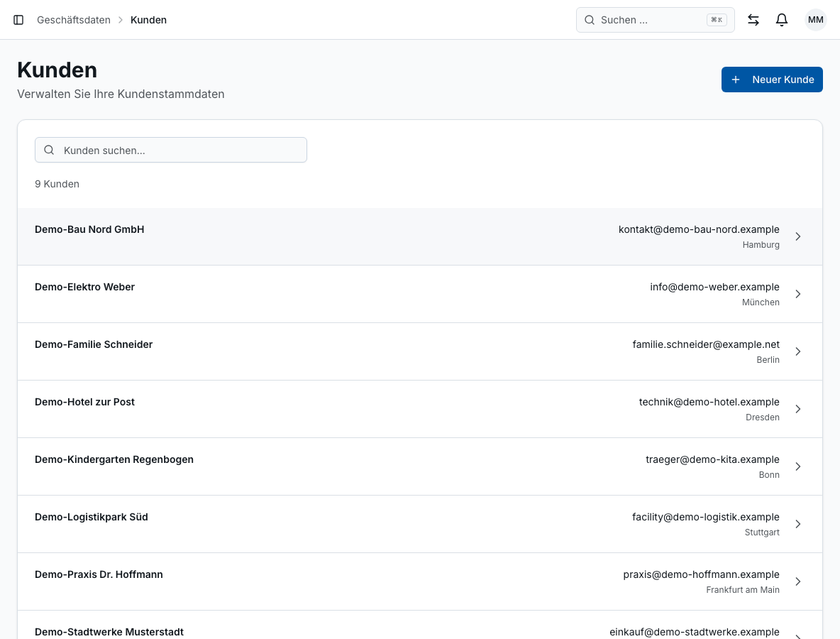Viewport: 840px width, 639px height.
Task: Open chevron for Demo-Hotel zur Post
Action: (797, 409)
